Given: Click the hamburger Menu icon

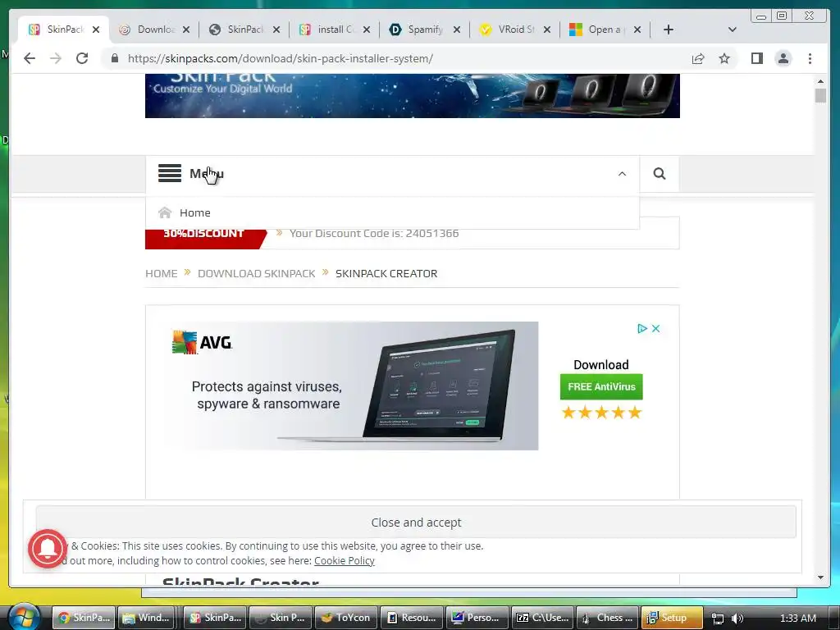Looking at the screenshot, I should [x=170, y=174].
